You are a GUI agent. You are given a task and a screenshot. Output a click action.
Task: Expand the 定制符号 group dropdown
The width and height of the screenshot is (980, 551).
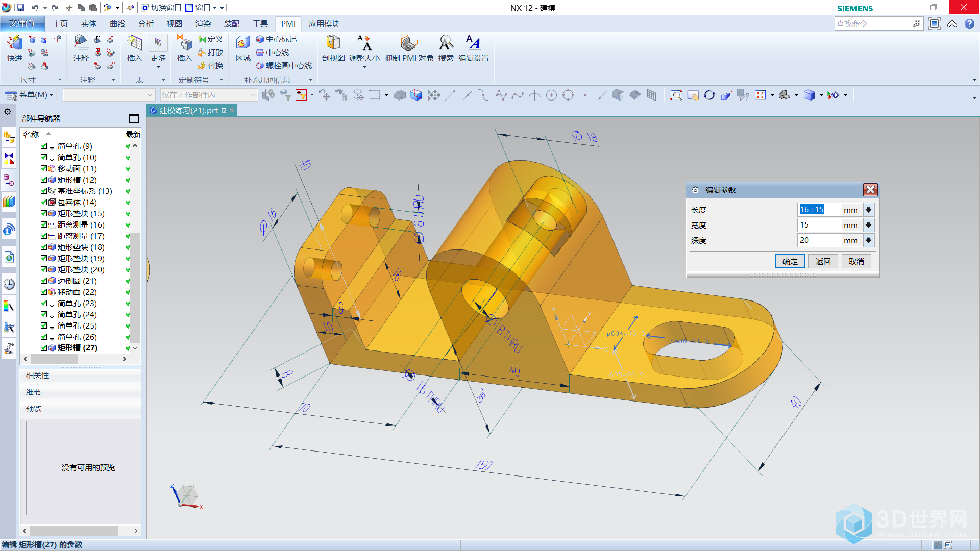coord(222,80)
